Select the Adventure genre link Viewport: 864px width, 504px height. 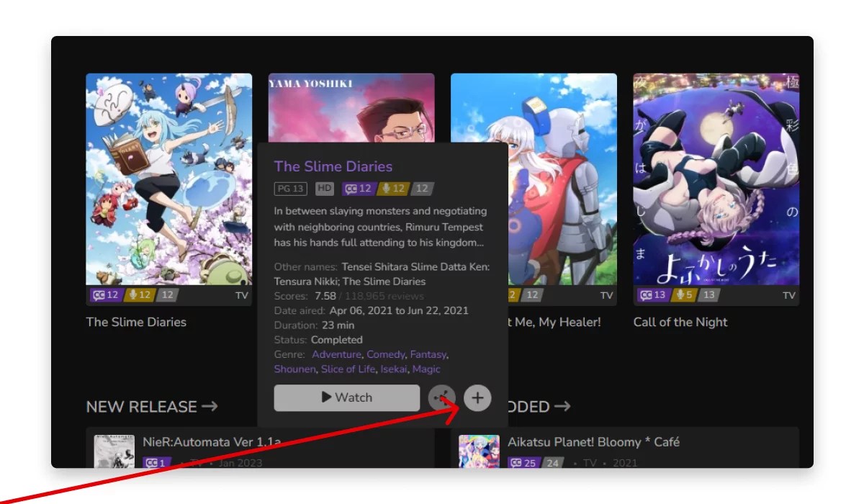(x=337, y=354)
